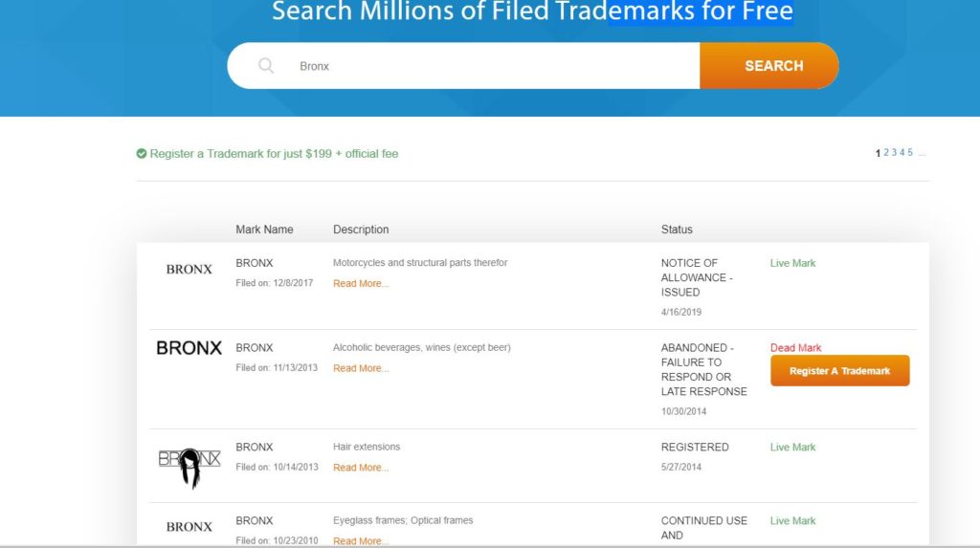Screen dimensions: 980x548
Task: Click 'Alcoholic beverages, wines (except beer)' description
Action: point(422,347)
